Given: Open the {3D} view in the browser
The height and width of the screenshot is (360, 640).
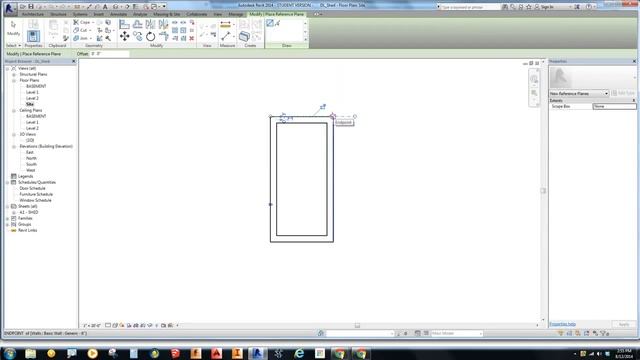Looking at the screenshot, I should pyautogui.click(x=30, y=140).
